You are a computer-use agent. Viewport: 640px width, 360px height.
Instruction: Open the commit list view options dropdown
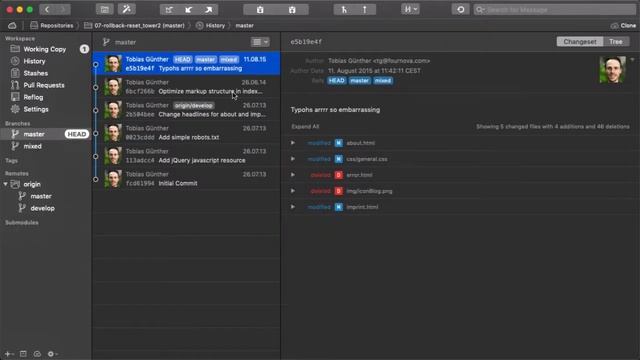(260, 42)
